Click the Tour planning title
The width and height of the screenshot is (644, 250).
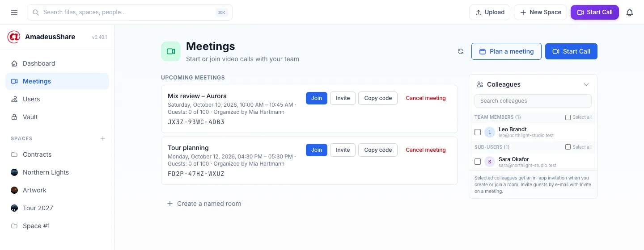[188, 148]
